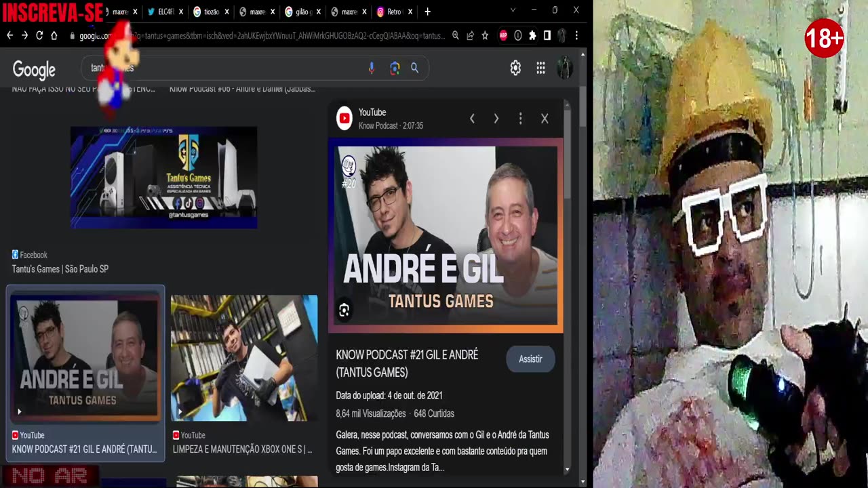Screen dimensions: 868x488
Task: Click the Lens icon on preview image
Action: coord(344,310)
